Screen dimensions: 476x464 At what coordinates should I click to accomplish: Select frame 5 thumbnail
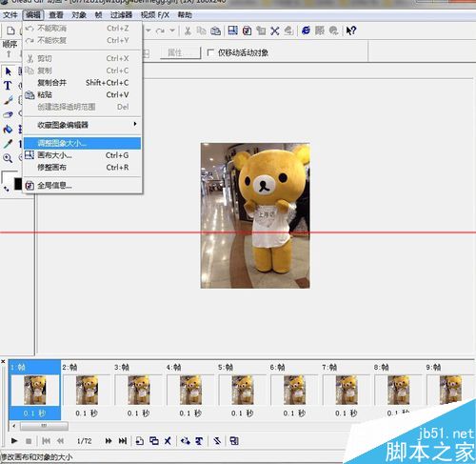tap(243, 391)
